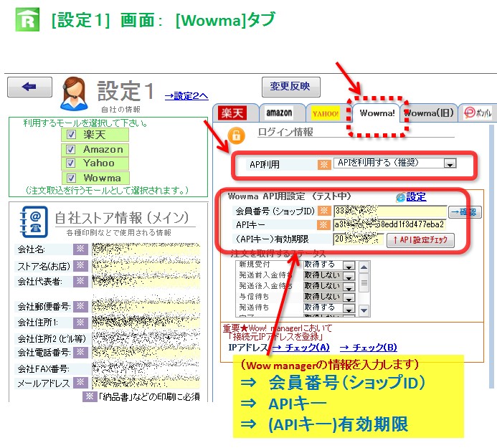This screenshot has width=497, height=448.
Task: Click the →確認 button
Action: click(x=465, y=211)
